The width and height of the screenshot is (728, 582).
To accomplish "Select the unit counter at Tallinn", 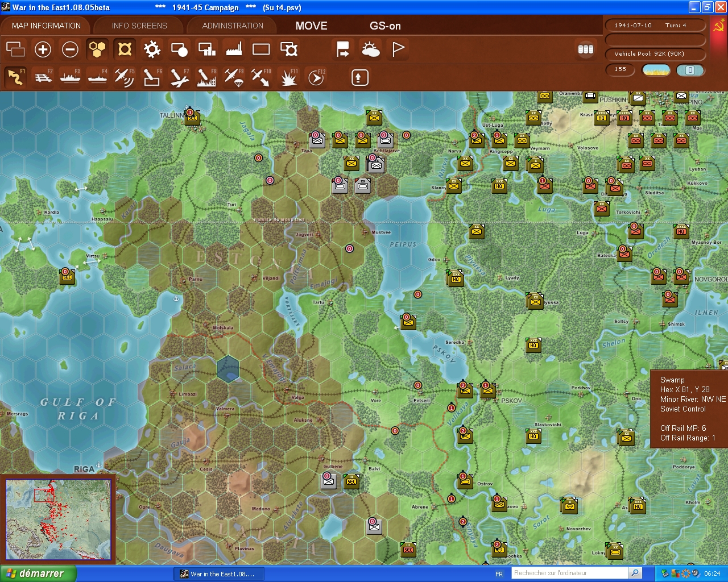I will coord(192,118).
